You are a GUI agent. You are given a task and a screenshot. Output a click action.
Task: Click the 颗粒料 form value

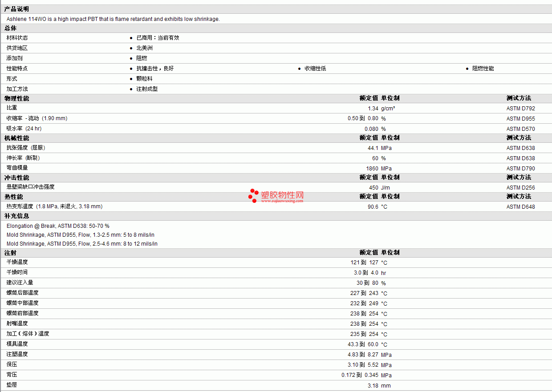point(144,79)
